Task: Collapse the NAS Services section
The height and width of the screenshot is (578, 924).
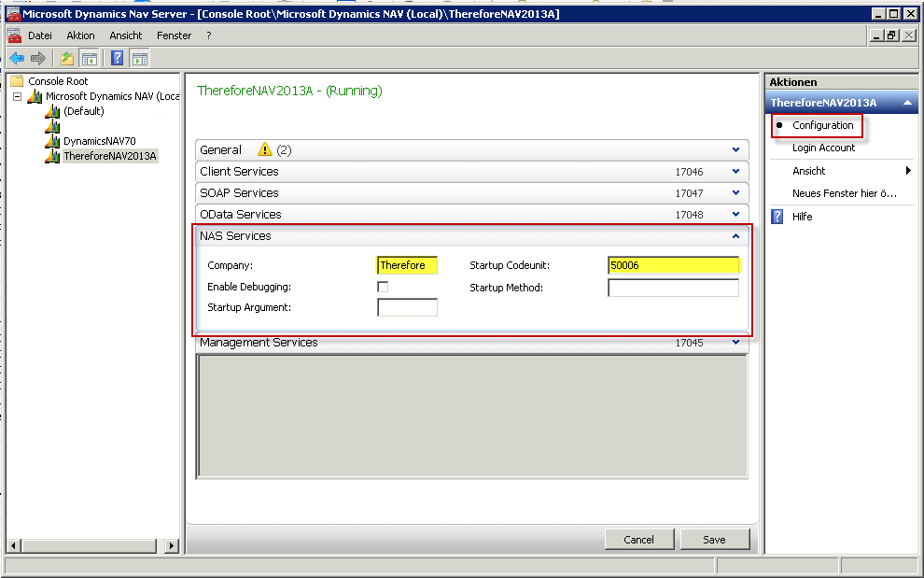Action: coord(736,235)
